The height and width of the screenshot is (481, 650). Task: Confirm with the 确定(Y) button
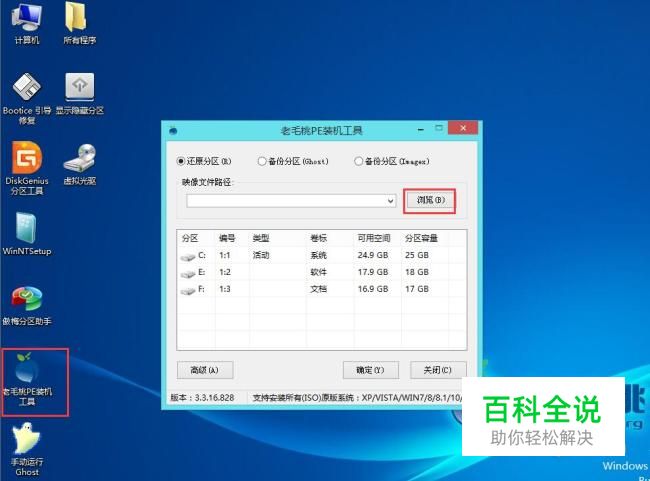click(x=371, y=370)
